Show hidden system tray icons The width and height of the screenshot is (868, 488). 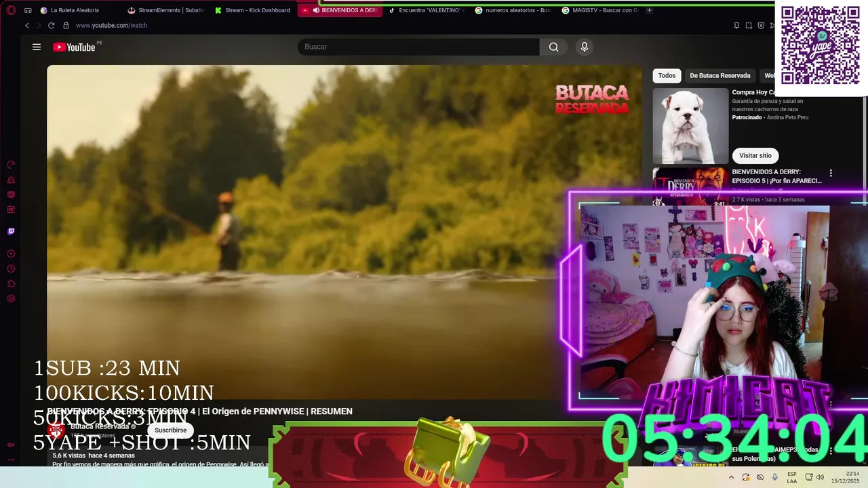click(731, 477)
